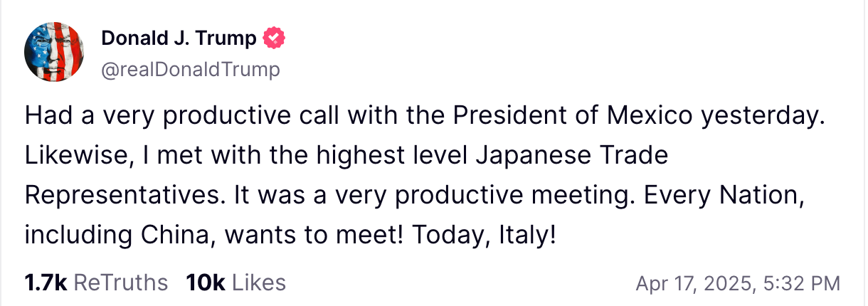The image size is (868, 306).
Task: Click the pink verified badge icon
Action: click(x=274, y=38)
